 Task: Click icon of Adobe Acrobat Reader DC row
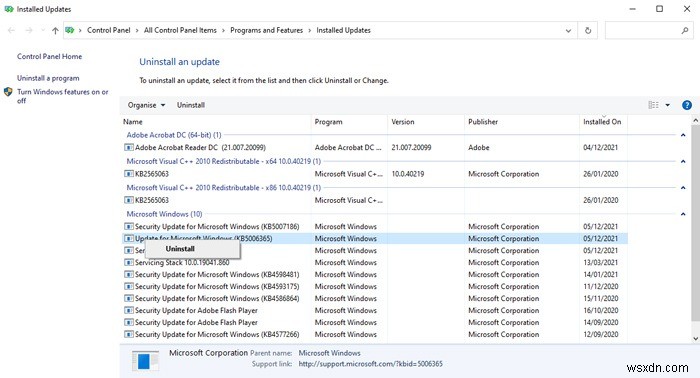(x=129, y=147)
